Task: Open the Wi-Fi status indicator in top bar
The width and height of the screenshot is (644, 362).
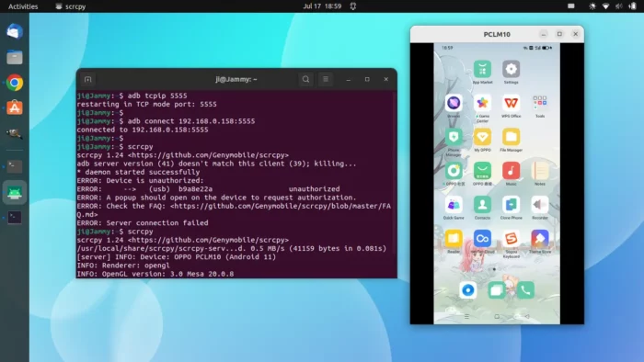Action: coord(605,6)
